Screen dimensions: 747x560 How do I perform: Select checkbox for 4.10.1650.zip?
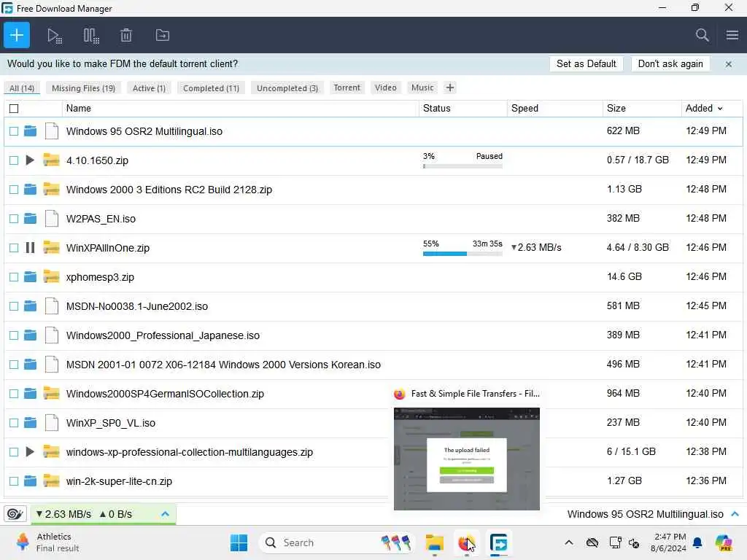[x=14, y=160]
